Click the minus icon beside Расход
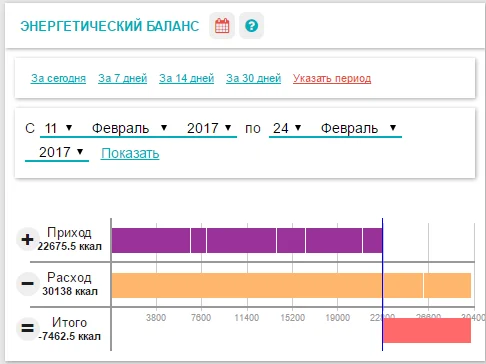This screenshot has width=486, height=364. click(27, 284)
